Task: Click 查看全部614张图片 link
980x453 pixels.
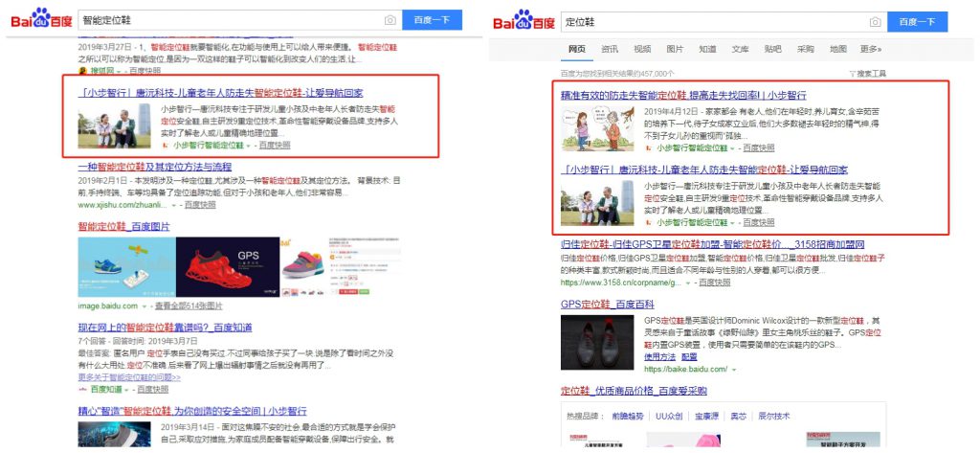Action: (189, 306)
